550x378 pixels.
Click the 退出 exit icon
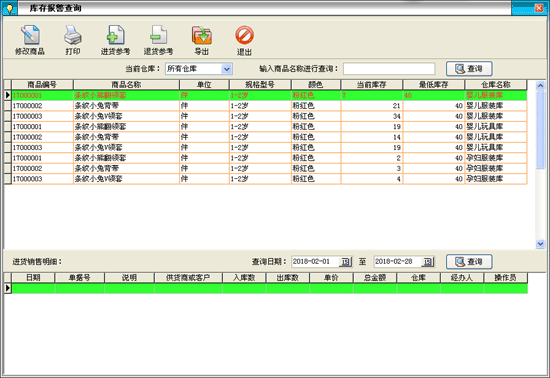tap(244, 35)
